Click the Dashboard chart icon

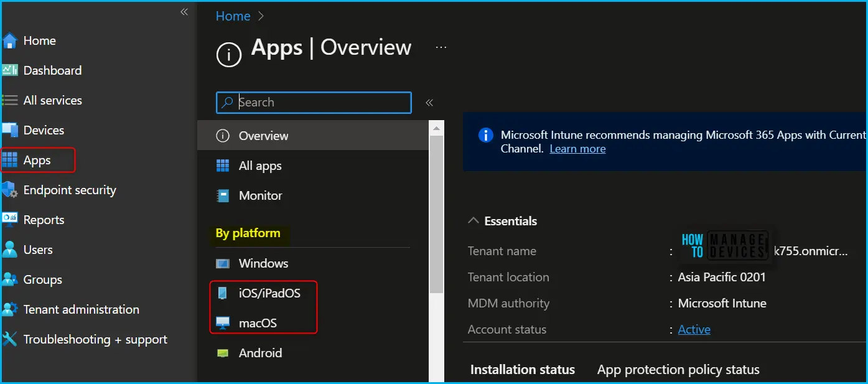9,70
